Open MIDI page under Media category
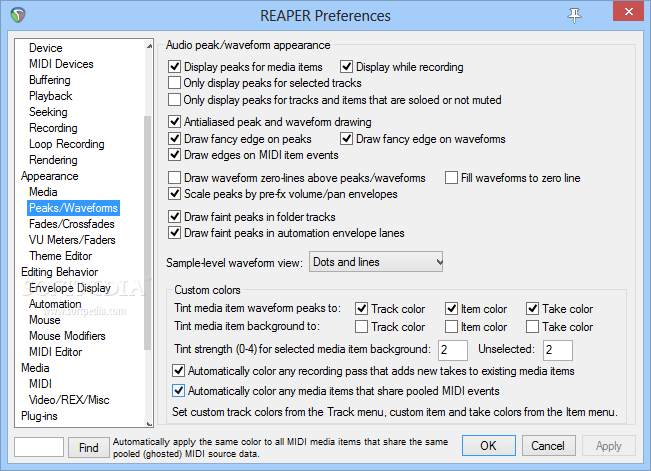 click(x=40, y=384)
